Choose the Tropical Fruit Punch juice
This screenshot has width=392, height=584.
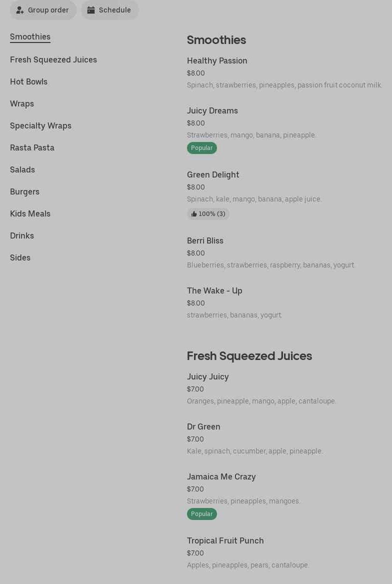(x=225, y=541)
